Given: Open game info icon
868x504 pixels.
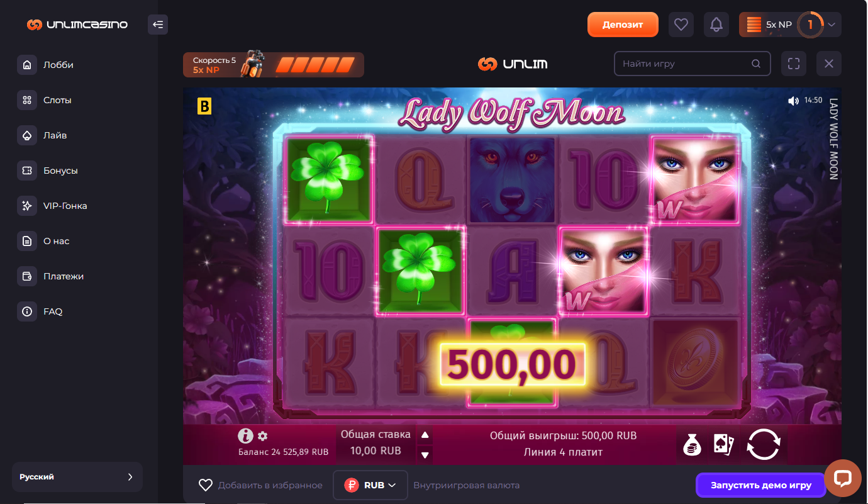Looking at the screenshot, I should click(245, 435).
